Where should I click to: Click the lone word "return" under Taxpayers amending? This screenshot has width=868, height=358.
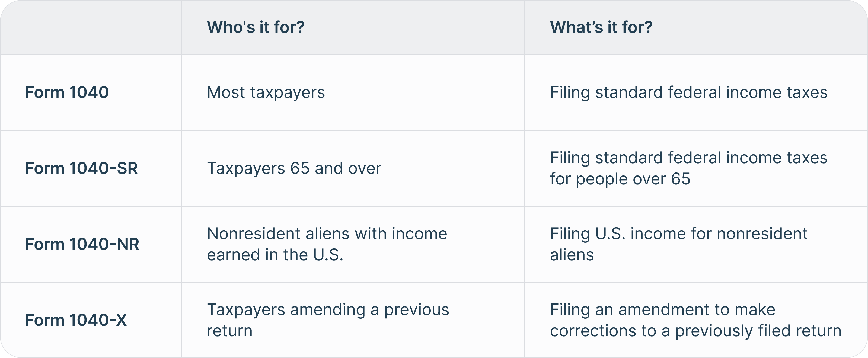[x=229, y=331]
